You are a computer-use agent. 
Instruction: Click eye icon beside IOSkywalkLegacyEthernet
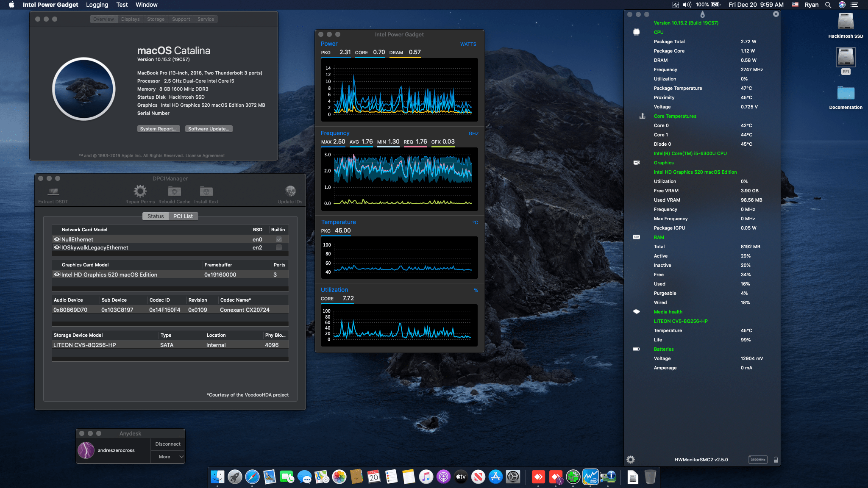(56, 247)
